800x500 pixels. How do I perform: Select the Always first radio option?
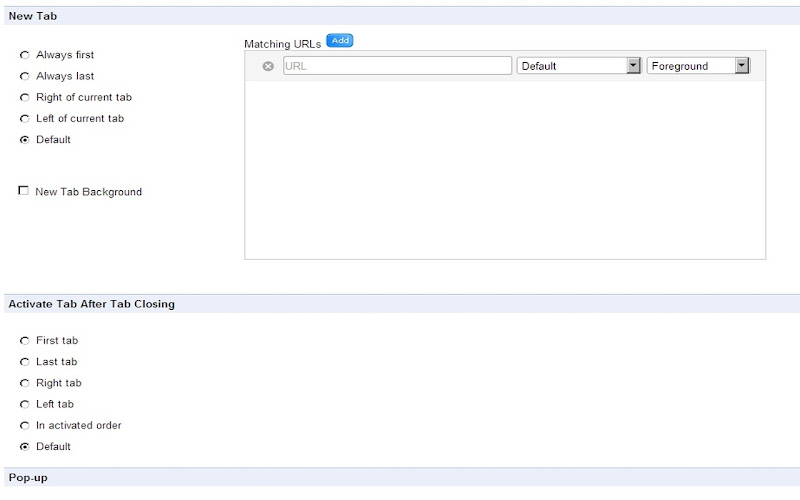(x=24, y=55)
